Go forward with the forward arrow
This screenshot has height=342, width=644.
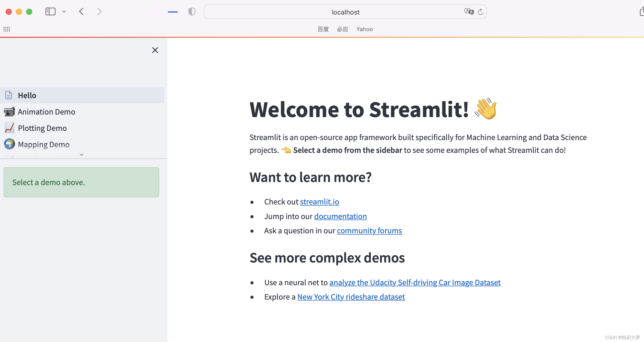click(99, 12)
